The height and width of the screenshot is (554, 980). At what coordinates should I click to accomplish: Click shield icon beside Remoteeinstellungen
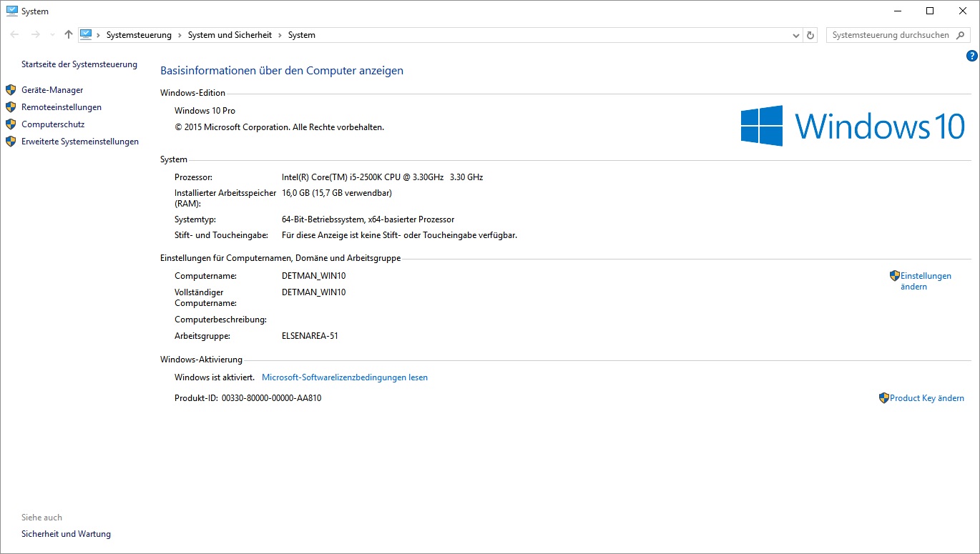tap(11, 107)
